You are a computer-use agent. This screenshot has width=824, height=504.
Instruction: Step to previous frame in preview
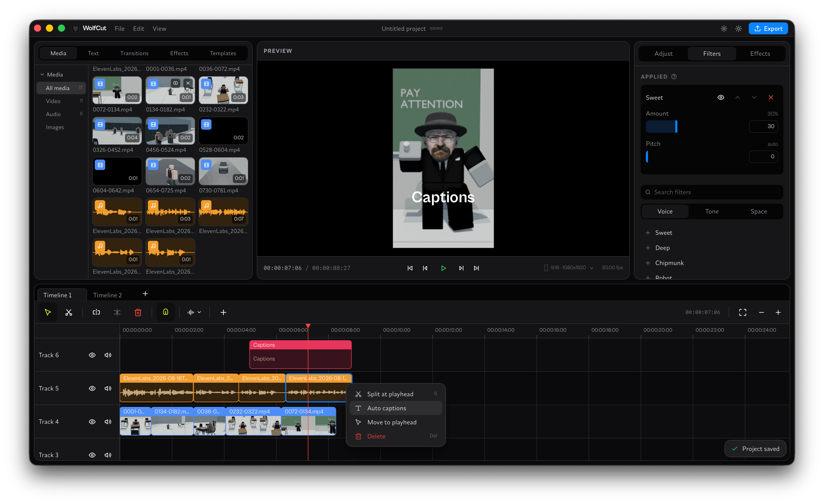(425, 268)
